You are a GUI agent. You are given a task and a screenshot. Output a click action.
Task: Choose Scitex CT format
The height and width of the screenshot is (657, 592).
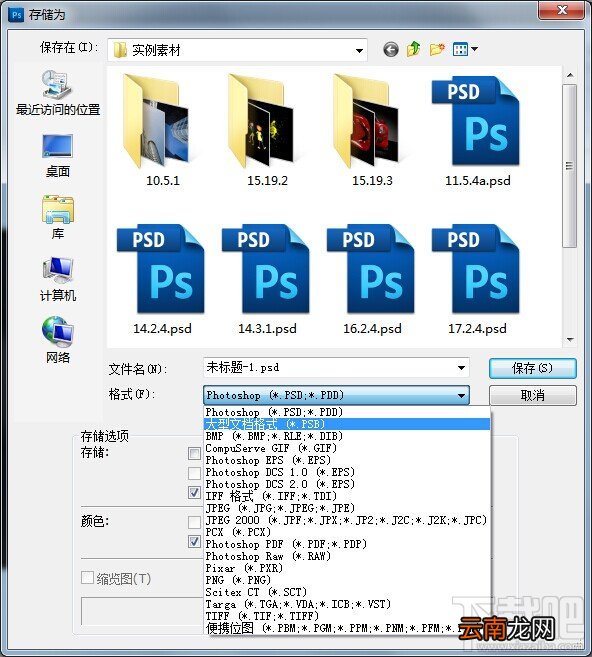coord(347,592)
